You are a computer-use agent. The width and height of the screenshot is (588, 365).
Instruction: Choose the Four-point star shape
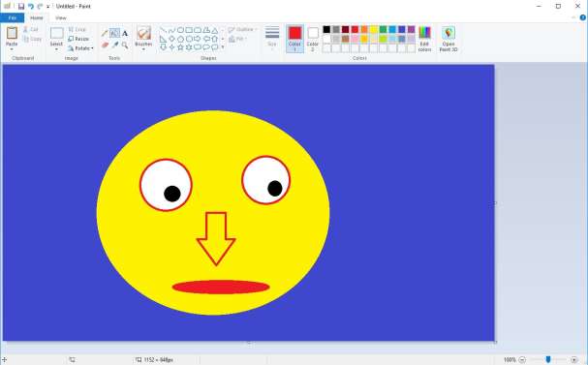pyautogui.click(x=171, y=47)
